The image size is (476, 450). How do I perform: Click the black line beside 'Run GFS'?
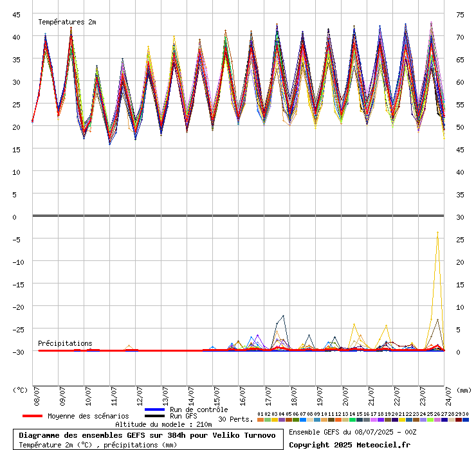tap(155, 416)
